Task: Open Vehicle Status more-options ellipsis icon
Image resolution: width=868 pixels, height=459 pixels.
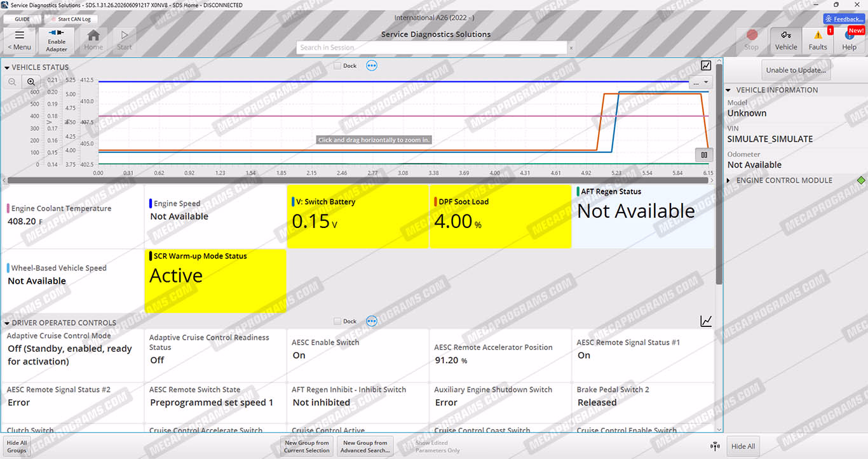Action: (x=372, y=65)
